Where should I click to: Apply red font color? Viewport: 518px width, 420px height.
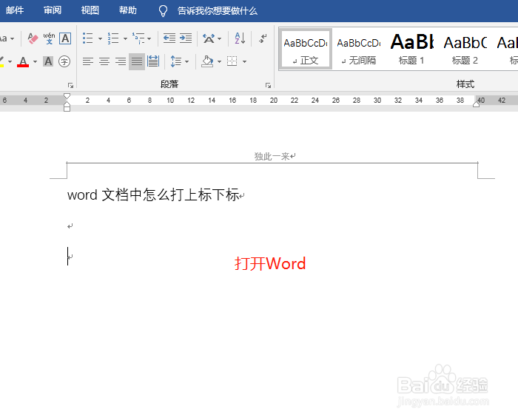click(23, 61)
